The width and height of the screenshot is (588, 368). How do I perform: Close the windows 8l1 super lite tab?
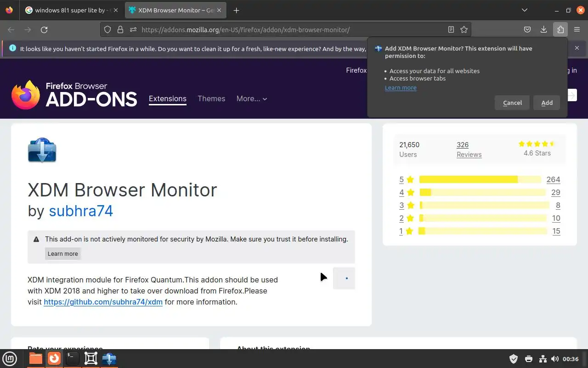pyautogui.click(x=115, y=10)
